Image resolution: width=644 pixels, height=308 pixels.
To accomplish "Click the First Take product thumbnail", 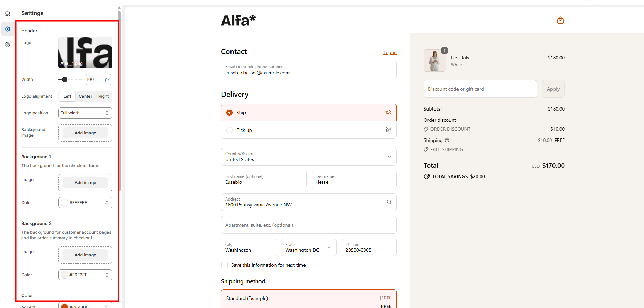I will coord(435,60).
